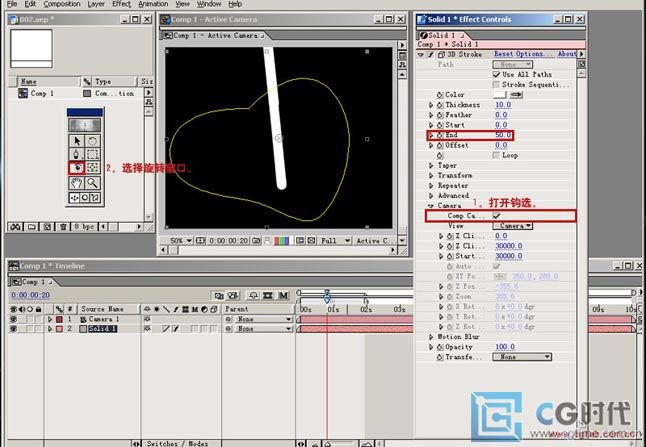
Task: Select the Hand tool
Action: coord(77,183)
